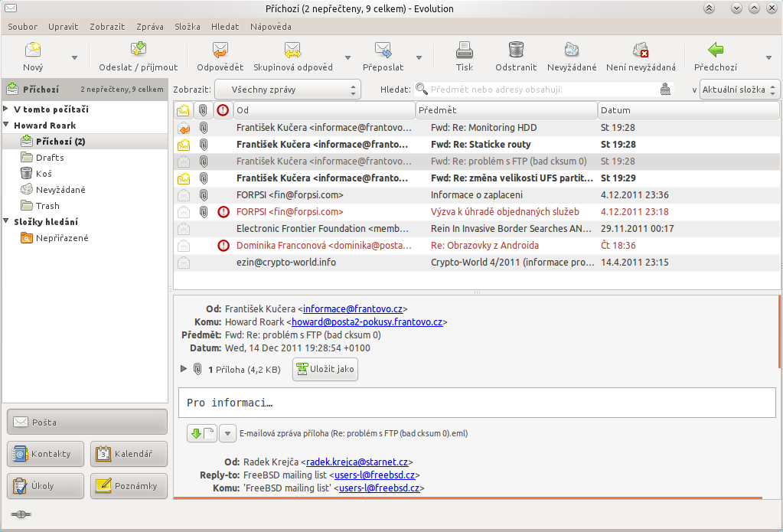Toggle importance flag on Dominika Franconová message
The width and height of the screenshot is (783, 532).
point(223,246)
